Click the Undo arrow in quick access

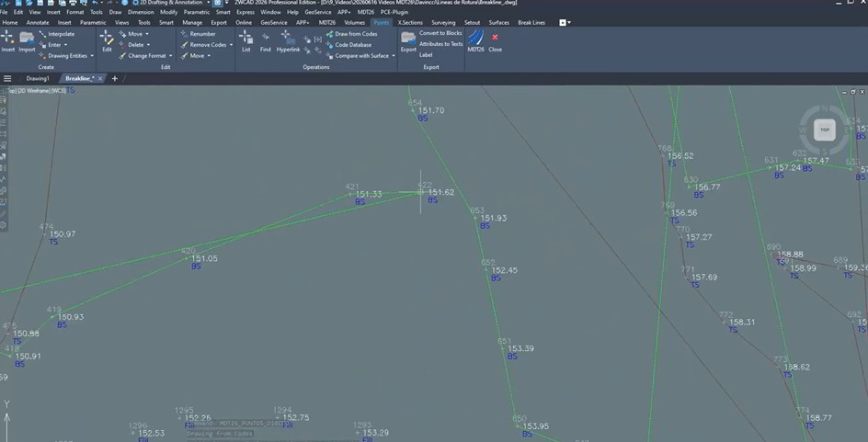tap(95, 3)
